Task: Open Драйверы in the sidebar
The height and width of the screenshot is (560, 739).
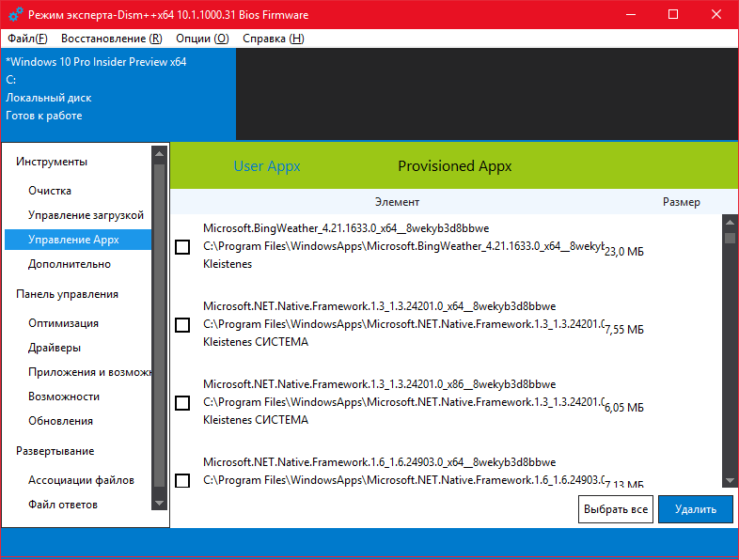Action: [55, 348]
